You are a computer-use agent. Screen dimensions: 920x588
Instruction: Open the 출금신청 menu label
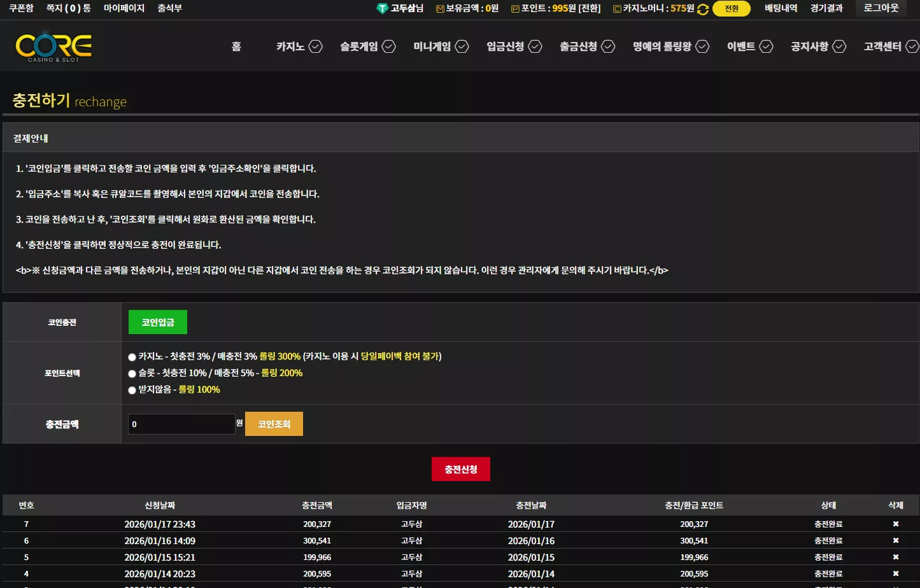tap(579, 46)
